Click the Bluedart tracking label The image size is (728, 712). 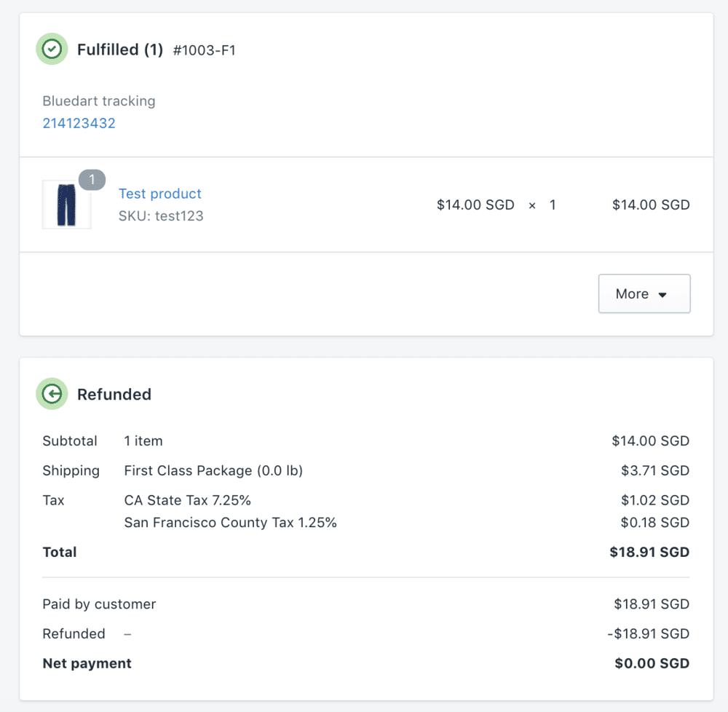[99, 101]
